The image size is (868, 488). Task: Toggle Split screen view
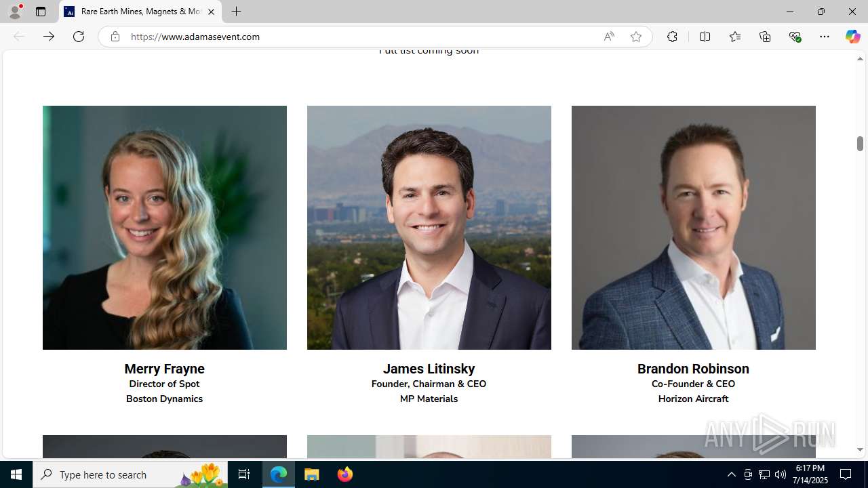click(705, 37)
